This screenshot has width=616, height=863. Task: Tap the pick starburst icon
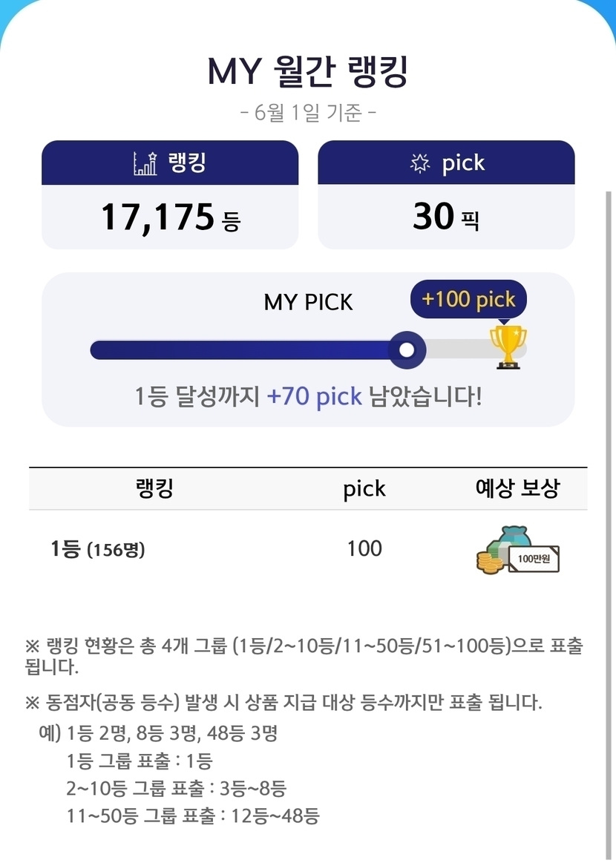click(x=420, y=163)
